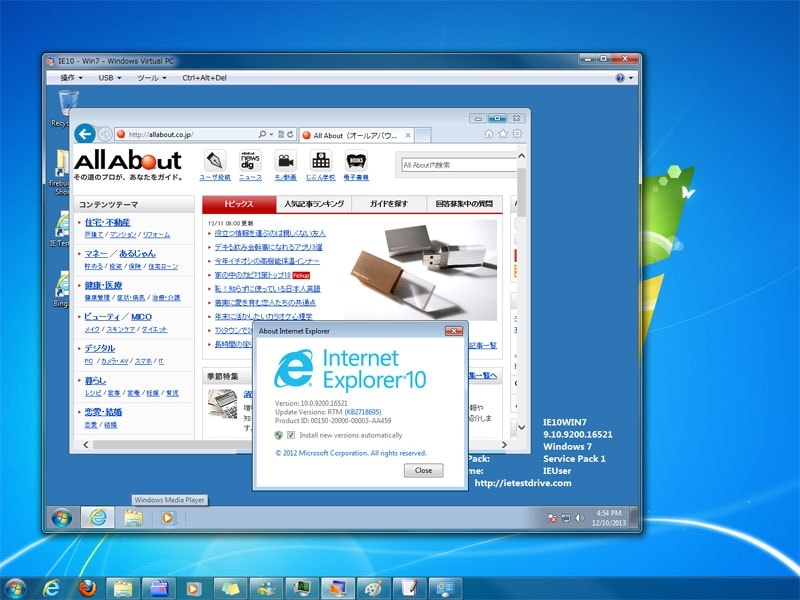Image resolution: width=800 pixels, height=600 pixels.
Task: Uncheck Install new versions automatically
Action: point(291,435)
